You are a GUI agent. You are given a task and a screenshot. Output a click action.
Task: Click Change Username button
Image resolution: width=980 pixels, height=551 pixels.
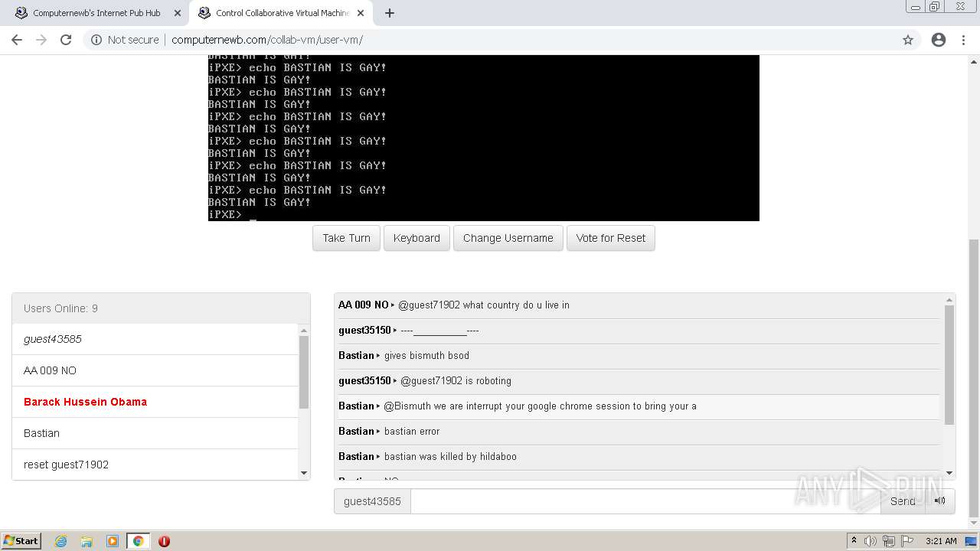(508, 238)
